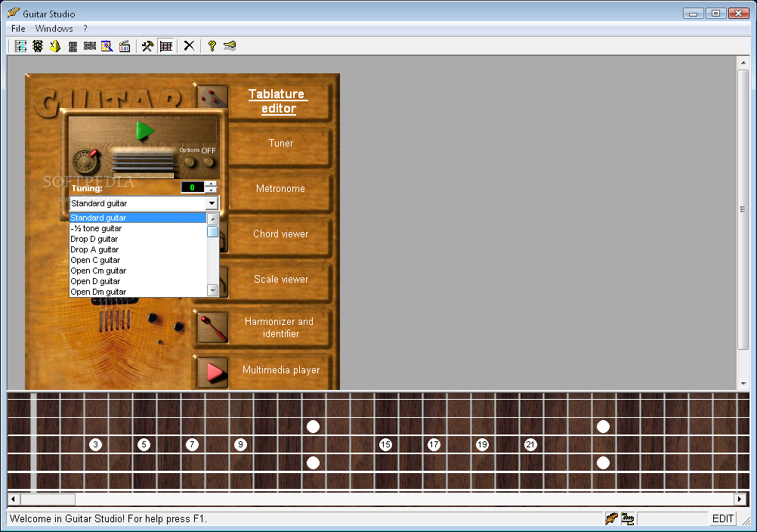Open the tablature editor toolbar icon
Screen dimensions: 757x532
tap(20, 46)
